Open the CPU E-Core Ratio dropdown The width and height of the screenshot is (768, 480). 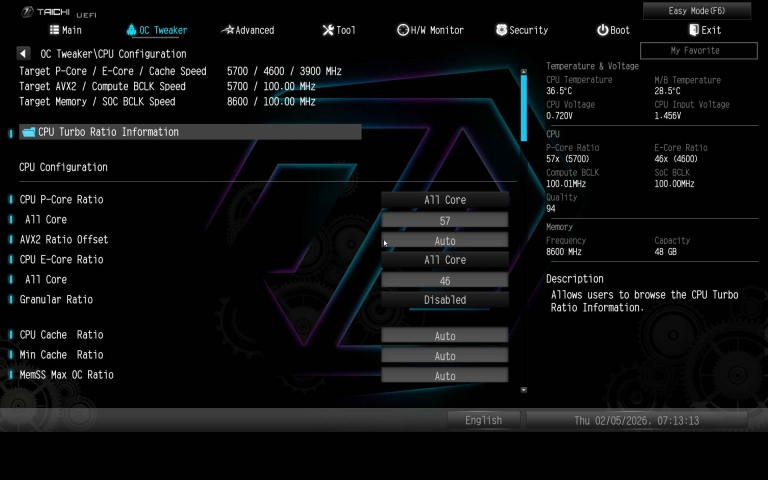click(444, 260)
